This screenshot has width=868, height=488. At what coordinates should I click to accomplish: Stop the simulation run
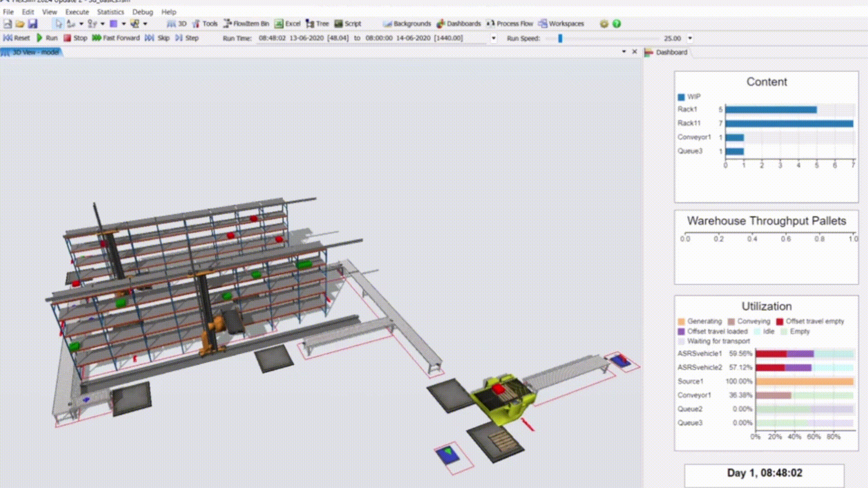[75, 38]
